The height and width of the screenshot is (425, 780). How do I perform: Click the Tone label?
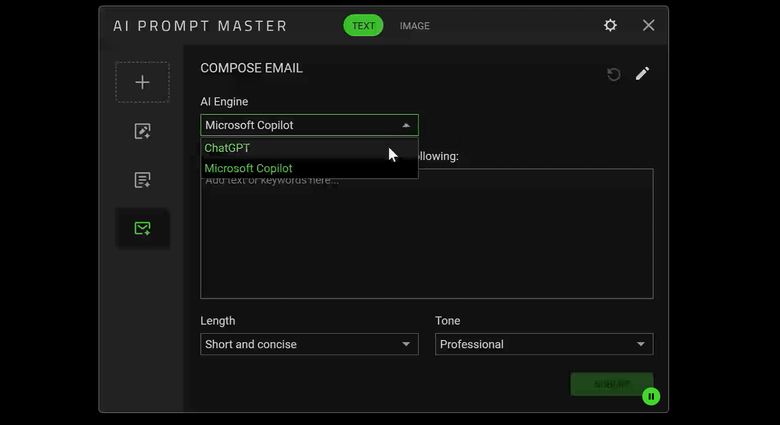click(448, 321)
